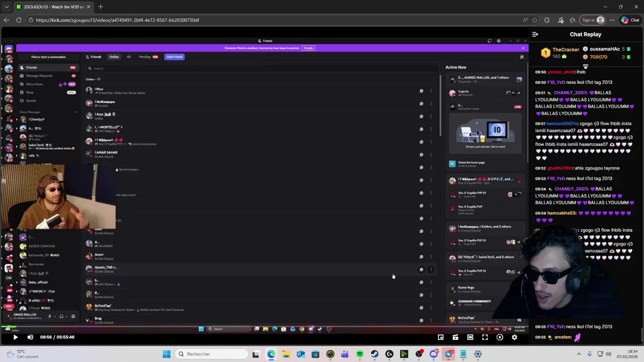Open browser extensions puzzle icon
Image resolution: width=644 pixels, height=362 pixels.
(x=547, y=20)
